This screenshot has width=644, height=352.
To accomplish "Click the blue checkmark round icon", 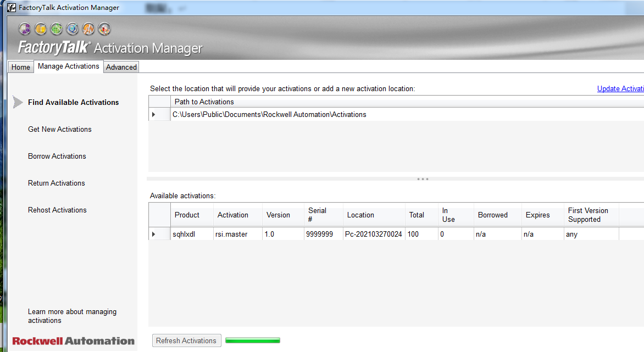I will click(73, 29).
